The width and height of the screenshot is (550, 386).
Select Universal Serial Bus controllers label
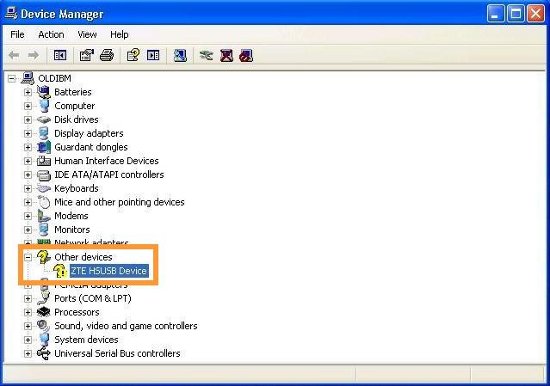[117, 354]
